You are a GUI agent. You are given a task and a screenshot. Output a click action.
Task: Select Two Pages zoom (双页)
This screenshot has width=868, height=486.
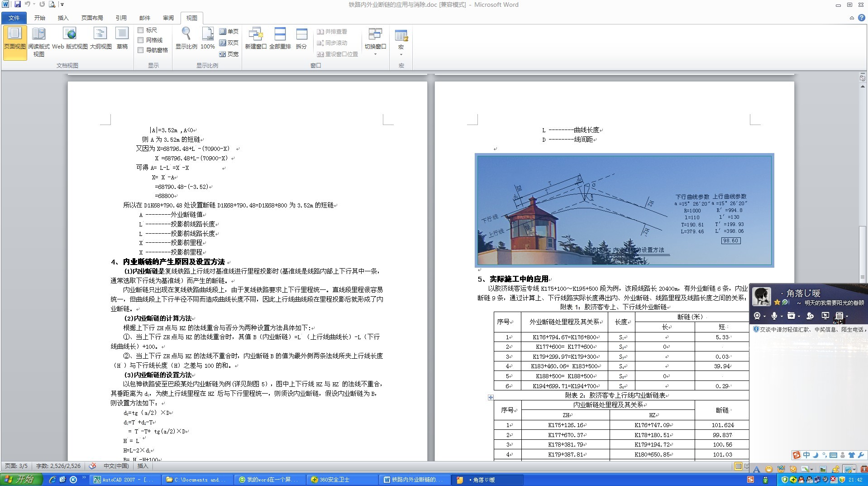(229, 43)
